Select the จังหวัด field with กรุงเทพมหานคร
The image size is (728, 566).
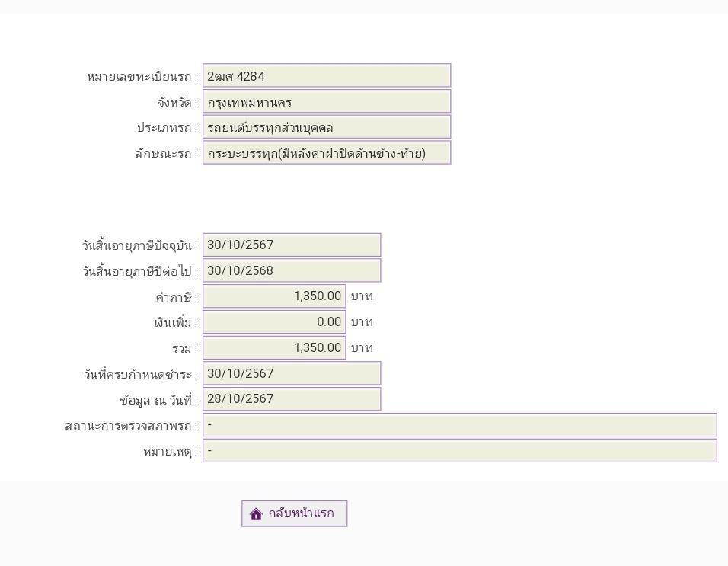pos(326,102)
